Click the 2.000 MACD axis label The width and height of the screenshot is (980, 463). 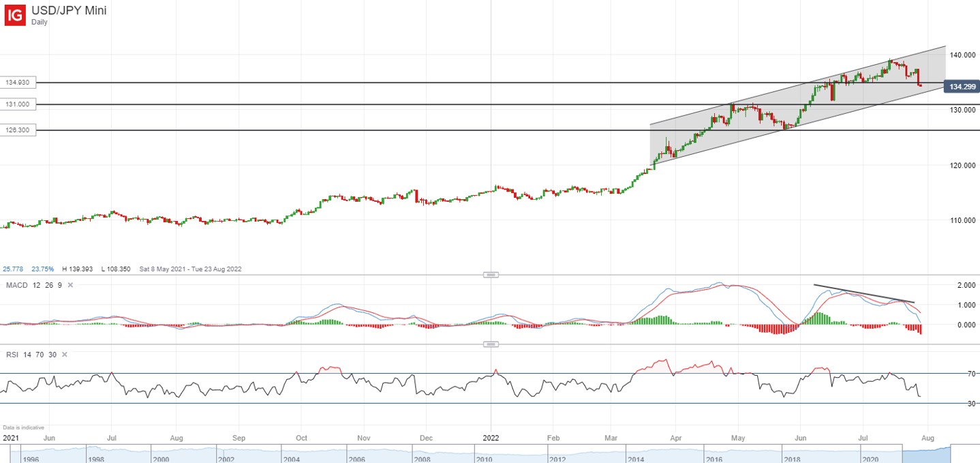point(968,285)
